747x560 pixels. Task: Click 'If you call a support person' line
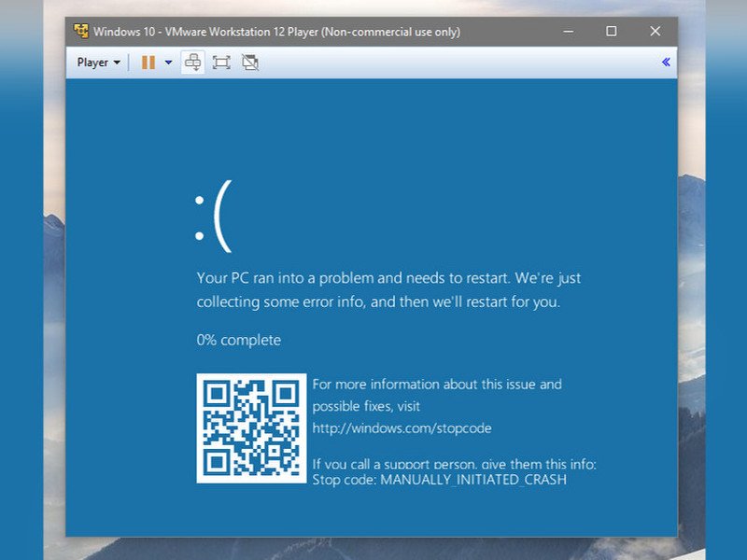click(x=455, y=464)
